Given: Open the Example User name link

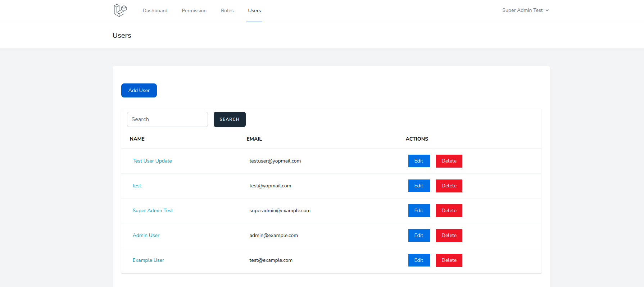Looking at the screenshot, I should pos(148,260).
